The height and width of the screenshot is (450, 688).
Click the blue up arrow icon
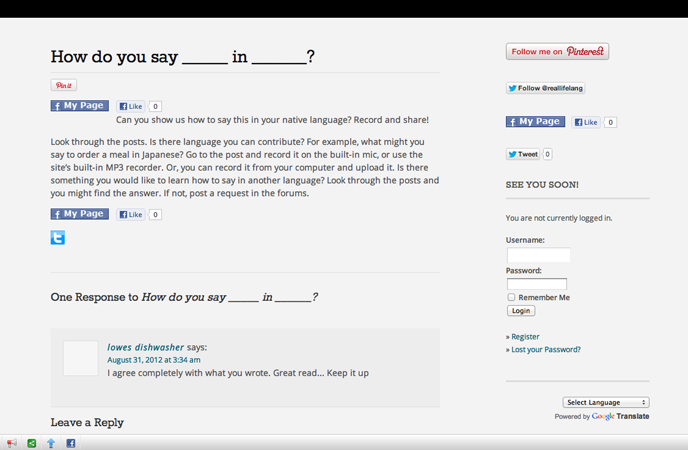[x=51, y=443]
